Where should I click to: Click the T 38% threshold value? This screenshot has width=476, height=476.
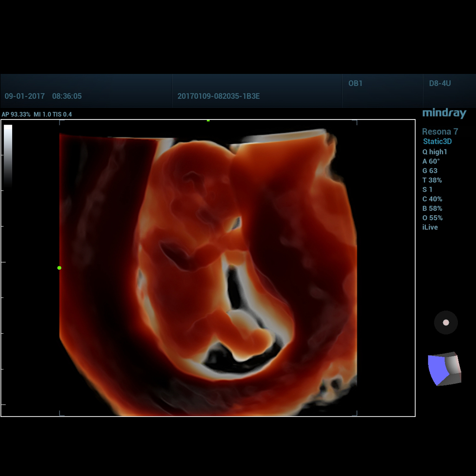pyautogui.click(x=432, y=180)
